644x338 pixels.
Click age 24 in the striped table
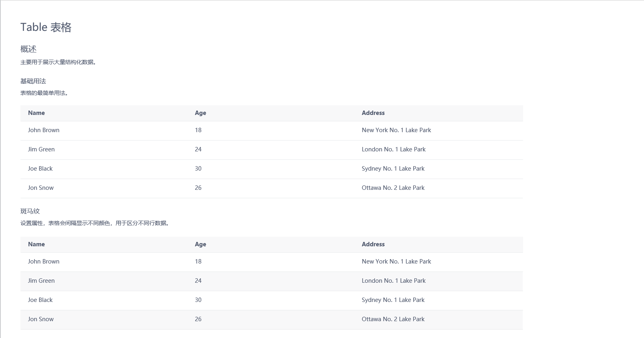tap(198, 281)
